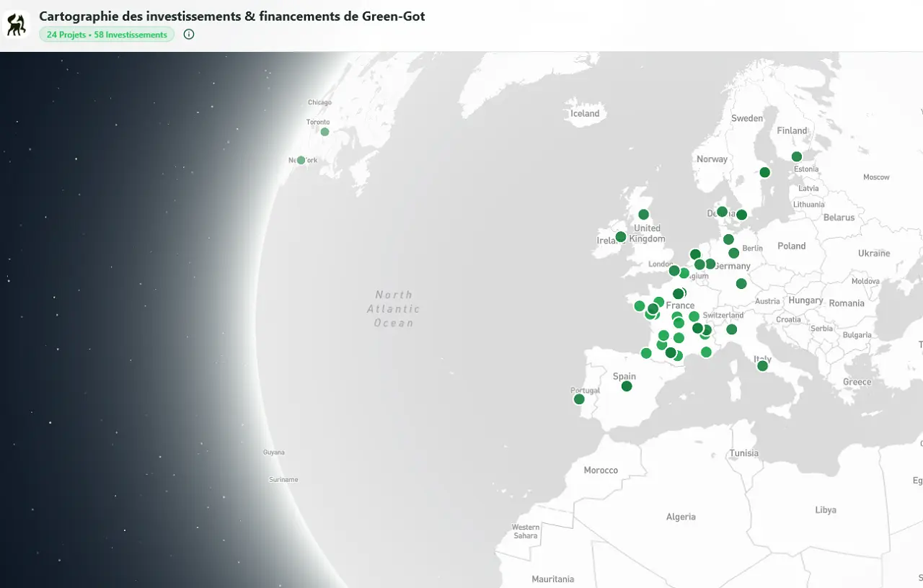This screenshot has height=588, width=923.
Task: Open the information tooltip icon
Action: tap(188, 34)
